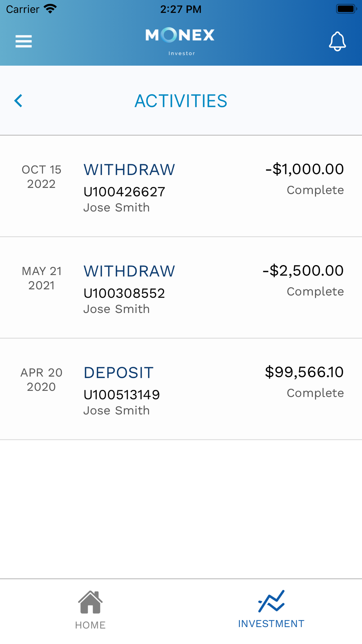Select transaction ID U100308552
This screenshot has height=644, width=362.
(124, 293)
